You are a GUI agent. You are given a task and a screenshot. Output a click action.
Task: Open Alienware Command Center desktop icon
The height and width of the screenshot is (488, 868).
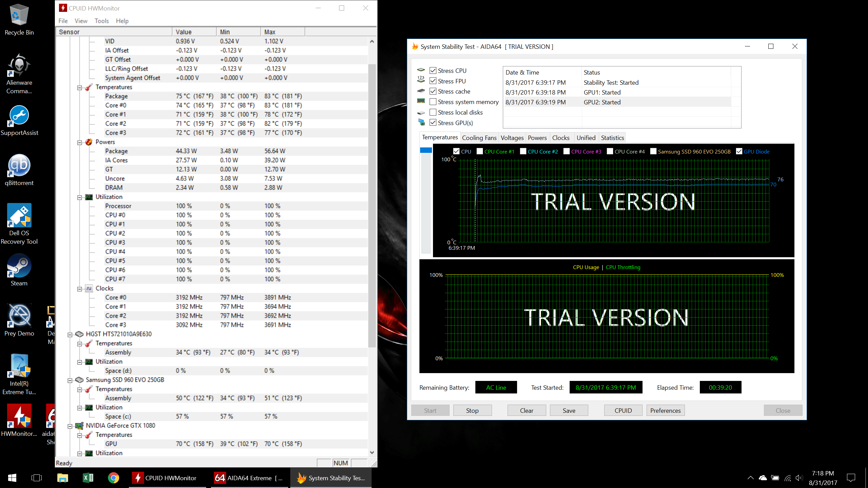[19, 74]
